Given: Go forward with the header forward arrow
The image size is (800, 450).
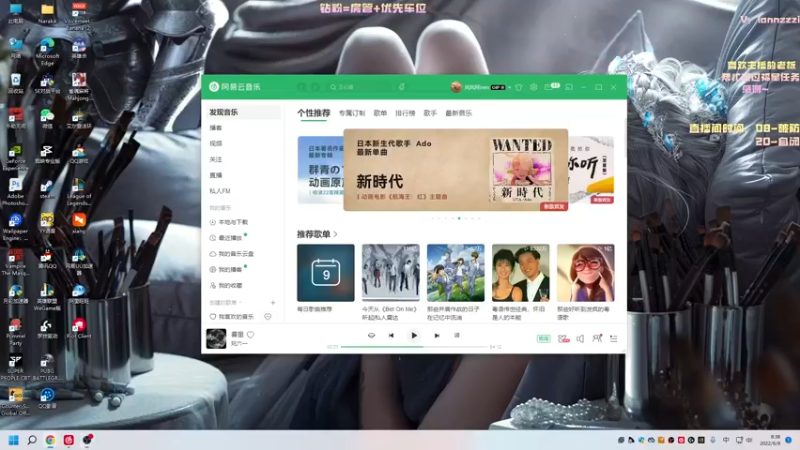Looking at the screenshot, I should click(315, 87).
